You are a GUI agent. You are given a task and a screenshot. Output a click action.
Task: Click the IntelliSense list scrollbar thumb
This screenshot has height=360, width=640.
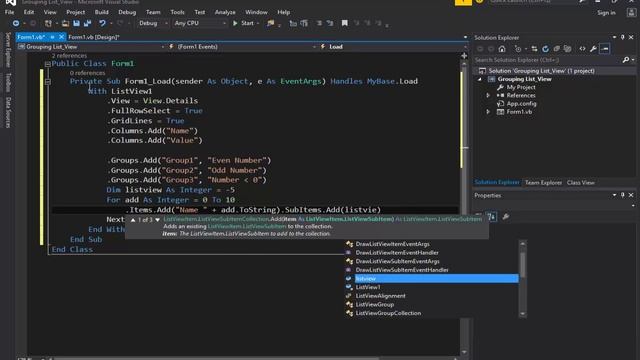522,265
